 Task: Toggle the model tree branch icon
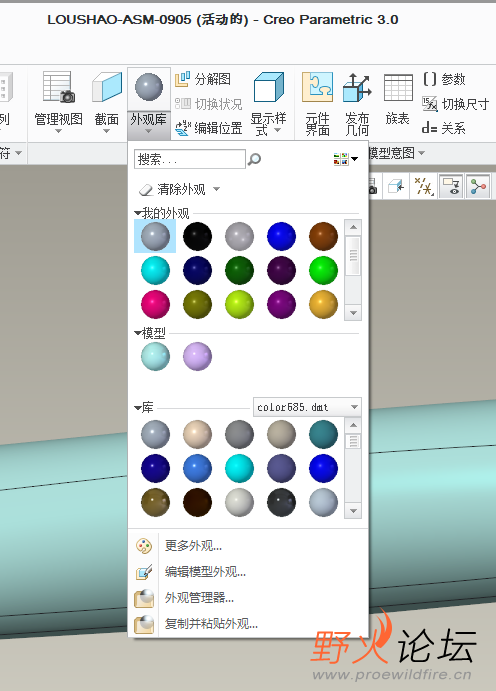point(478,186)
